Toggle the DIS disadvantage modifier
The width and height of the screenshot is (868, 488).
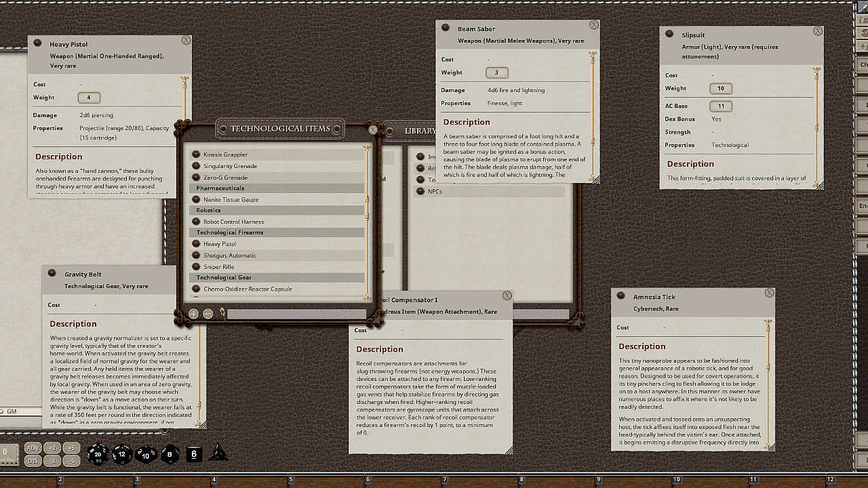pyautogui.click(x=33, y=461)
